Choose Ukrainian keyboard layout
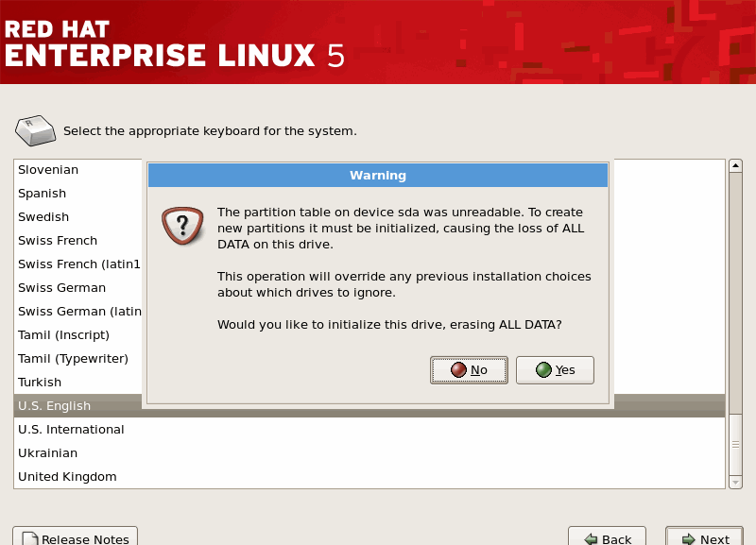 [x=47, y=453]
